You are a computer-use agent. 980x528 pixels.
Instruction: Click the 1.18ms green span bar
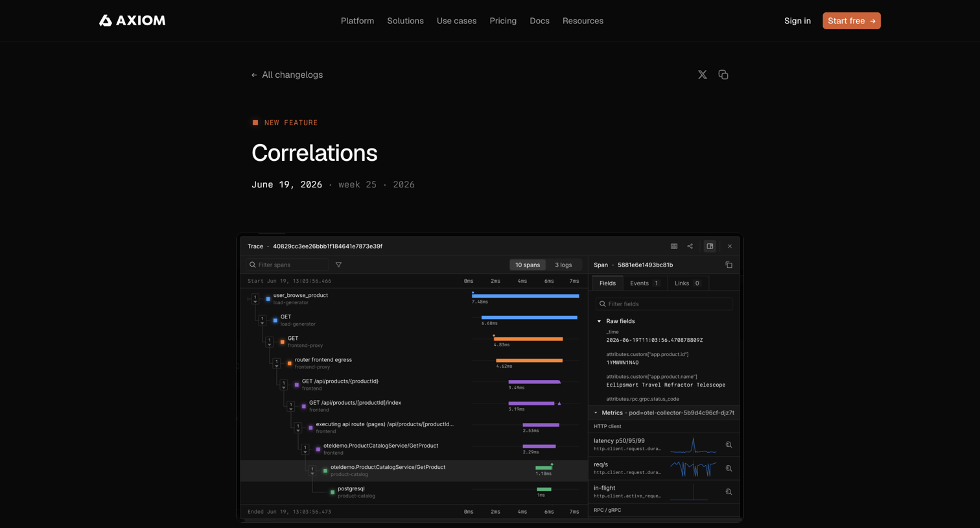point(544,468)
